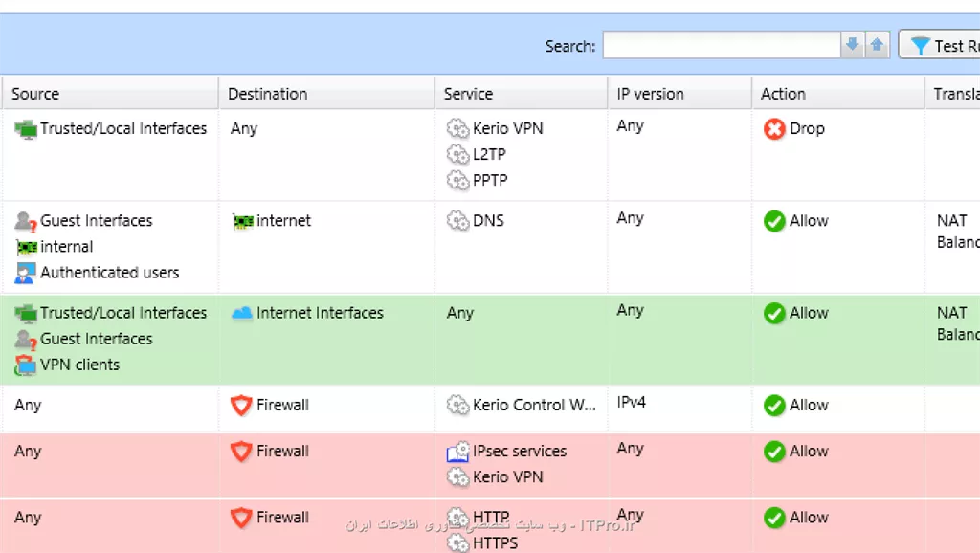Click the VPN clients icon

(26, 365)
